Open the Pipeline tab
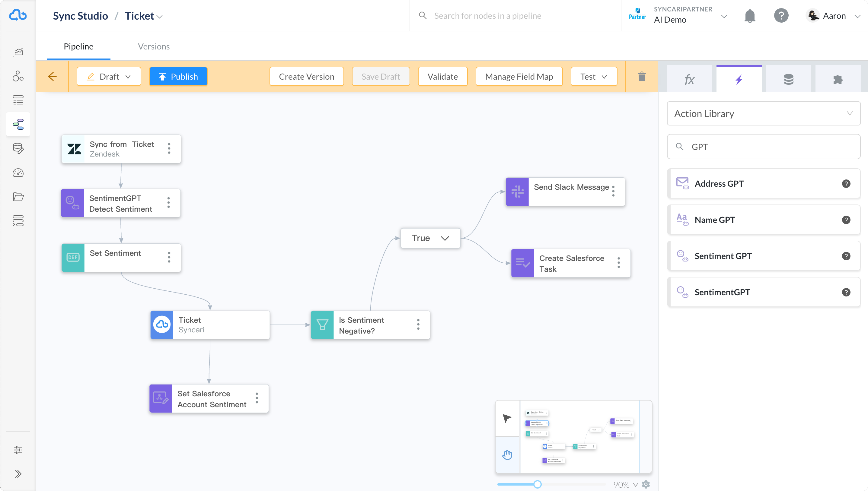 coord(78,46)
